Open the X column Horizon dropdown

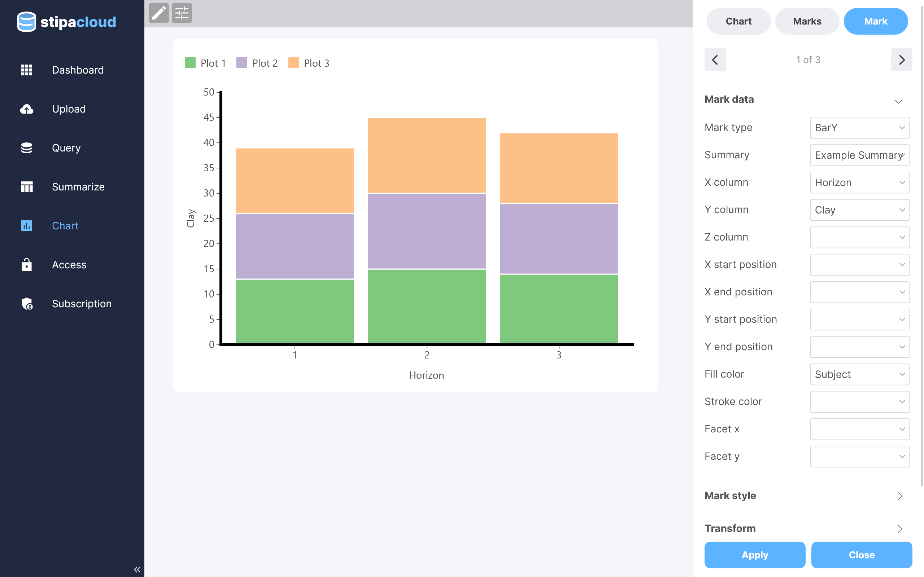pyautogui.click(x=859, y=182)
